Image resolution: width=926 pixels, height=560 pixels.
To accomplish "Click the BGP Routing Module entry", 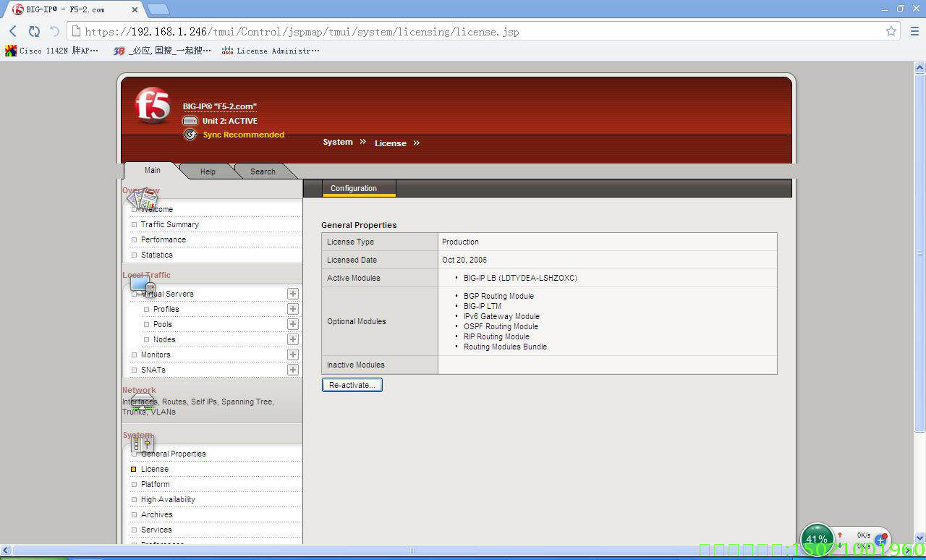I will [498, 296].
